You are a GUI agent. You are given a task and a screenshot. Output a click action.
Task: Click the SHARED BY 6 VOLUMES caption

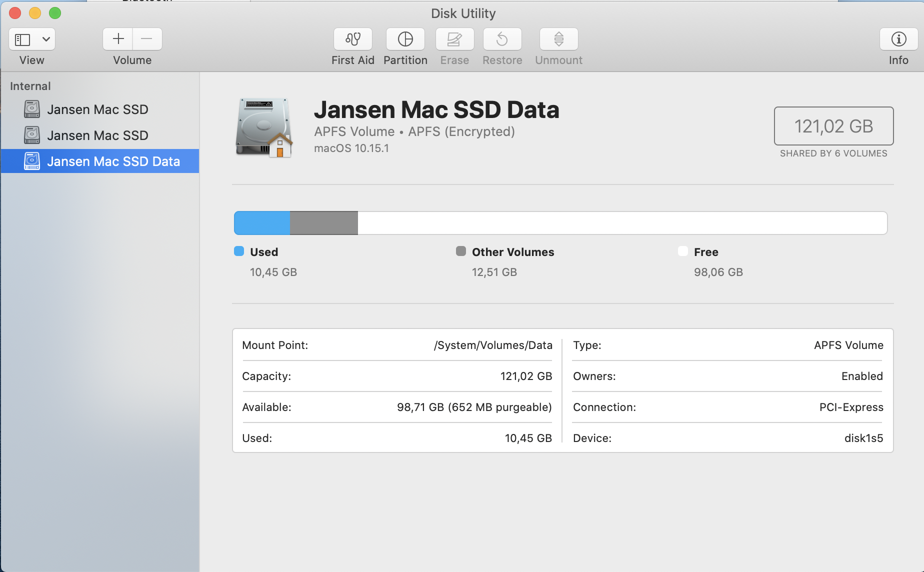pyautogui.click(x=834, y=153)
